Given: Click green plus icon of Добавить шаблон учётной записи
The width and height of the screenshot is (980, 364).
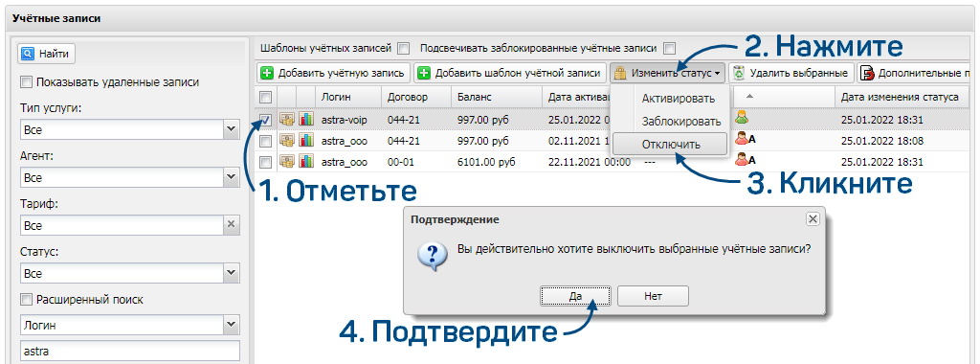Looking at the screenshot, I should click(x=424, y=73).
